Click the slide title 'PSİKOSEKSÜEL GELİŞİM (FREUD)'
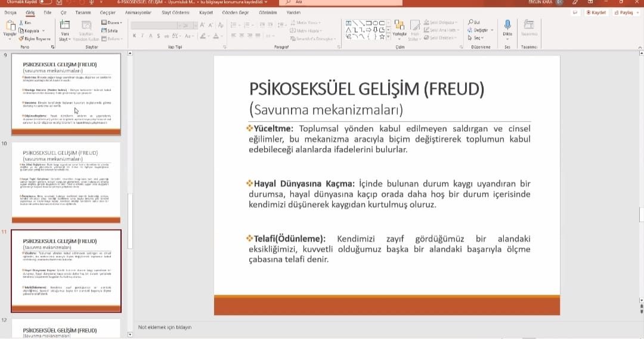The image size is (644, 339). [x=367, y=89]
